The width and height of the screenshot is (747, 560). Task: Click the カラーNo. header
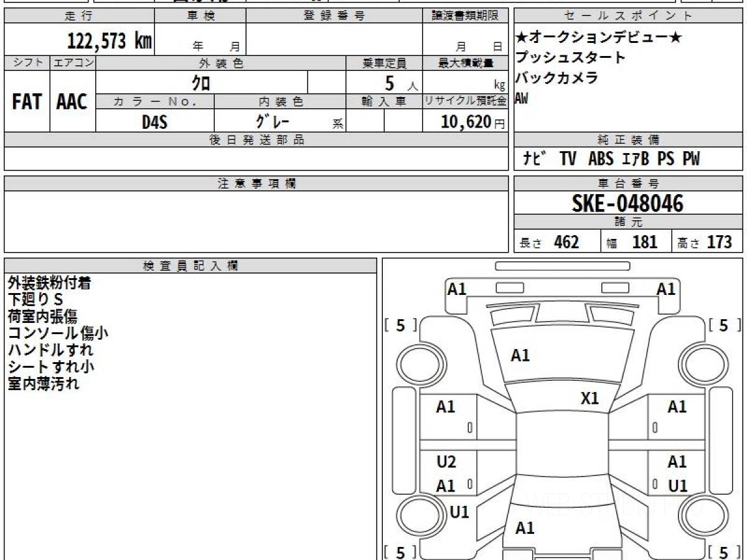tap(155, 101)
